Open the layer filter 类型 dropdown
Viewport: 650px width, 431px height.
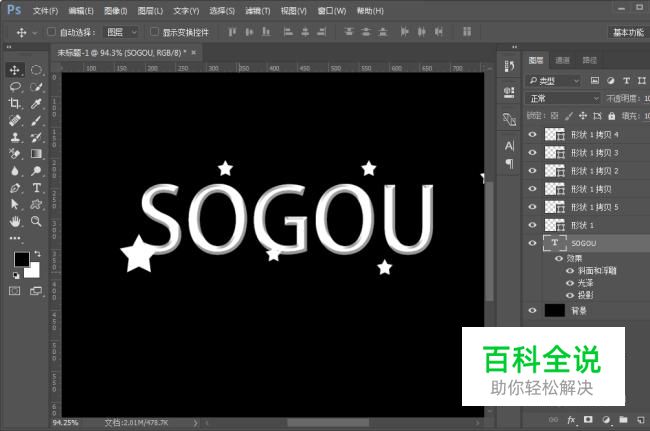[553, 81]
